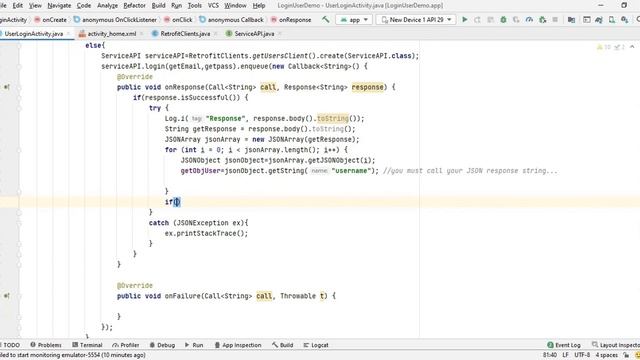Image resolution: width=640 pixels, height=360 pixels.
Task: Click the onFailure gutter override icon
Action: pyautogui.click(x=7, y=296)
